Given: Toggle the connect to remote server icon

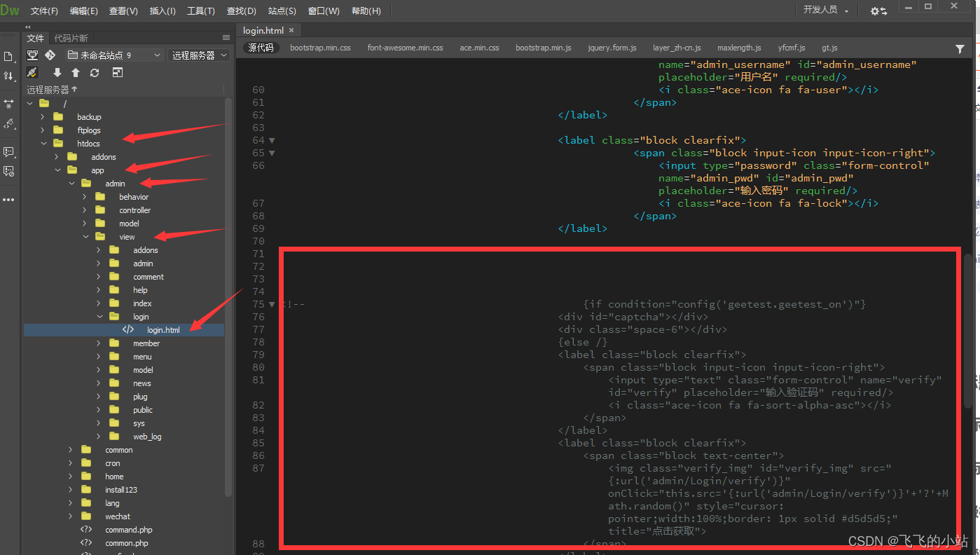Looking at the screenshot, I should click(x=32, y=73).
